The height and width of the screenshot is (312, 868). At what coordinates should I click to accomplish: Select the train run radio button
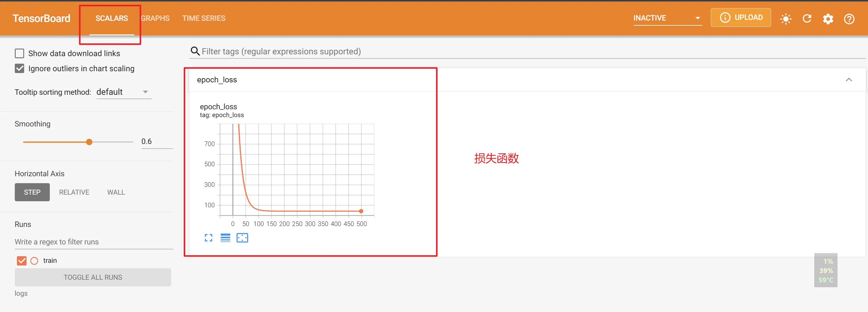34,261
